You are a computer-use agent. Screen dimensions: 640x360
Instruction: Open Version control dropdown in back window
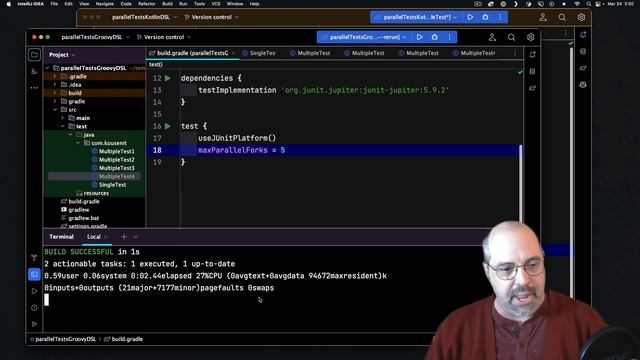click(x=211, y=17)
